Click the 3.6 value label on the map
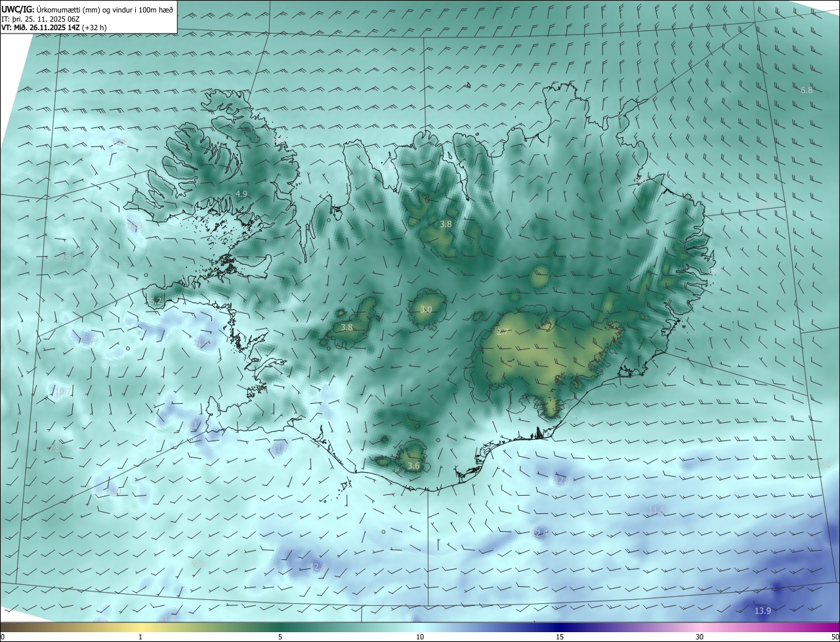The height and width of the screenshot is (642, 840). click(413, 465)
